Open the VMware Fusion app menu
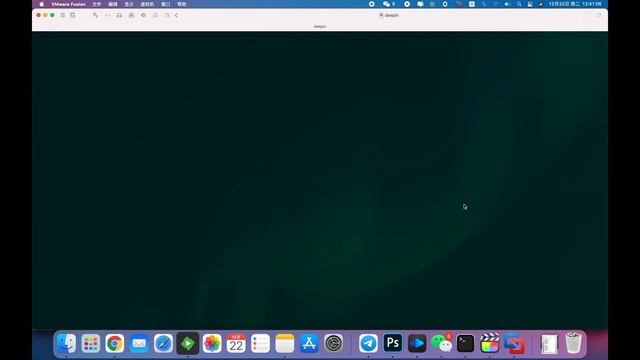The image size is (640, 360). pyautogui.click(x=68, y=4)
